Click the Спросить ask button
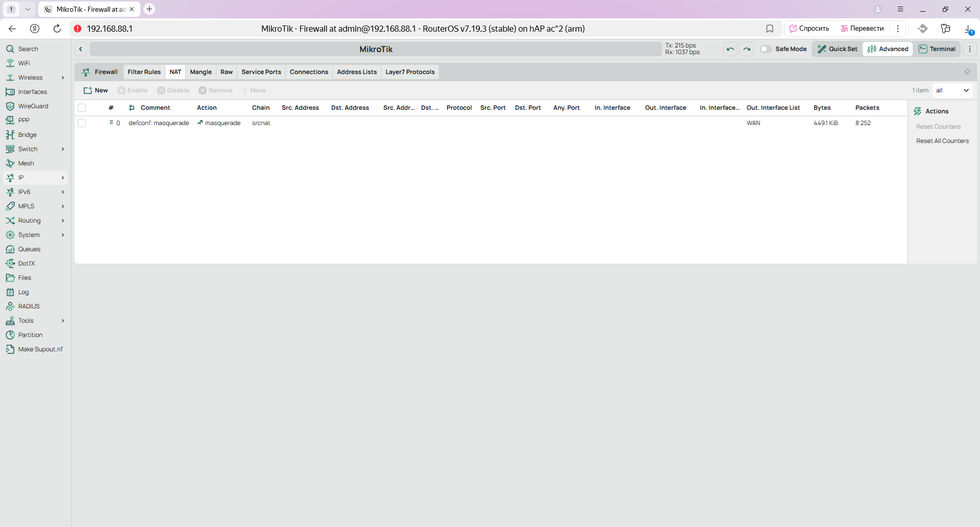The image size is (980, 527). [x=810, y=29]
